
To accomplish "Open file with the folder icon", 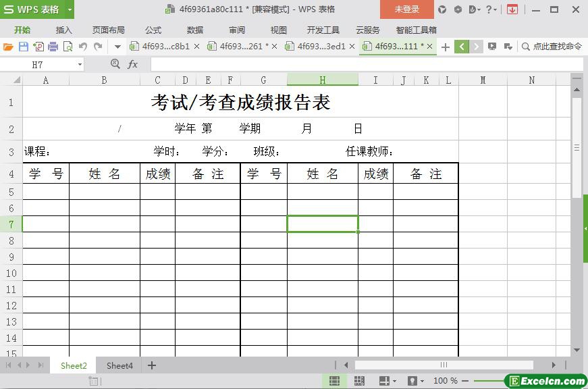I will click(x=8, y=47).
